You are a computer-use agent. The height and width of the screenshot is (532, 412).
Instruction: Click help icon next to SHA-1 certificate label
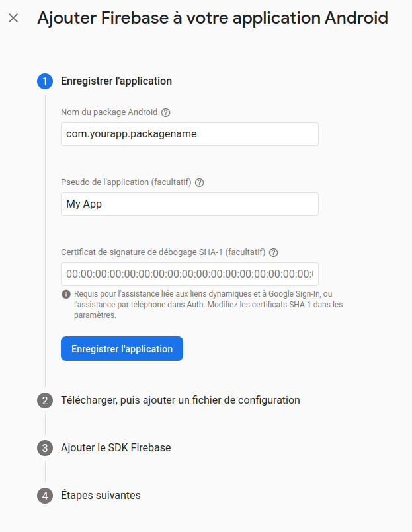coord(274,252)
